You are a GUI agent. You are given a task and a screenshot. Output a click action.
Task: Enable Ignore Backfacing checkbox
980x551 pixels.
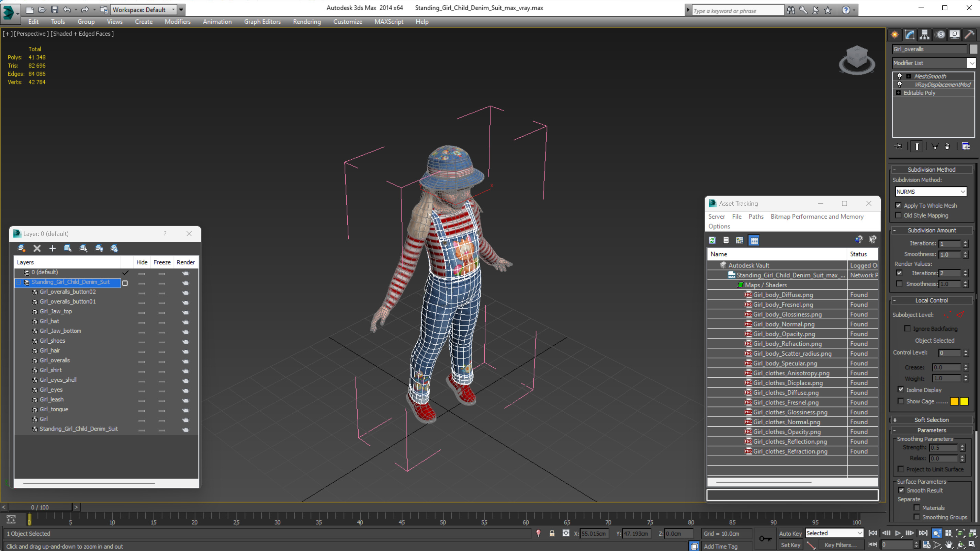tap(907, 328)
